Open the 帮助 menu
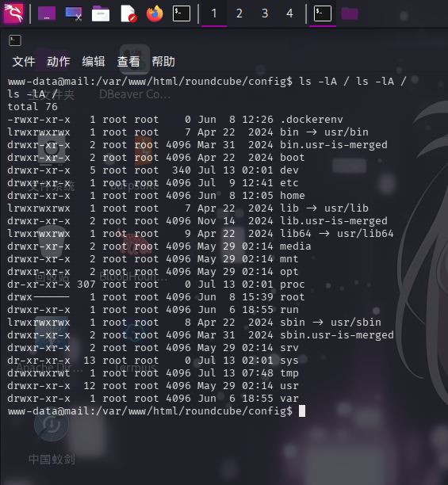Screen dimensions: 448x485 pyautogui.click(x=163, y=62)
